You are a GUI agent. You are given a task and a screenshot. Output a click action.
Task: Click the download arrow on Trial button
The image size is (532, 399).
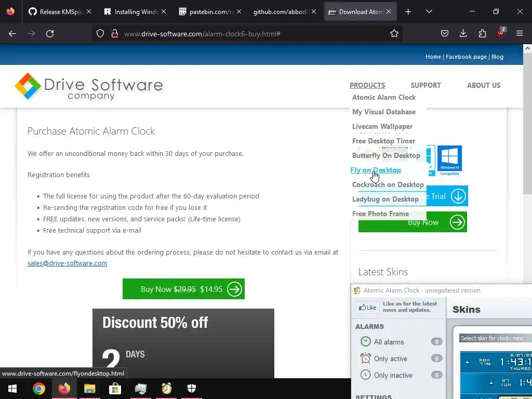pyautogui.click(x=458, y=196)
